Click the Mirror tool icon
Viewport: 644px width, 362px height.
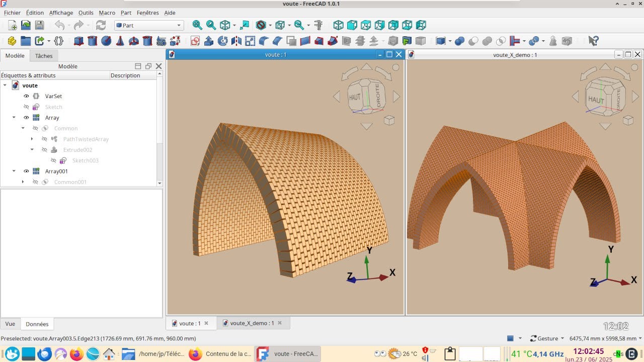tap(236, 41)
